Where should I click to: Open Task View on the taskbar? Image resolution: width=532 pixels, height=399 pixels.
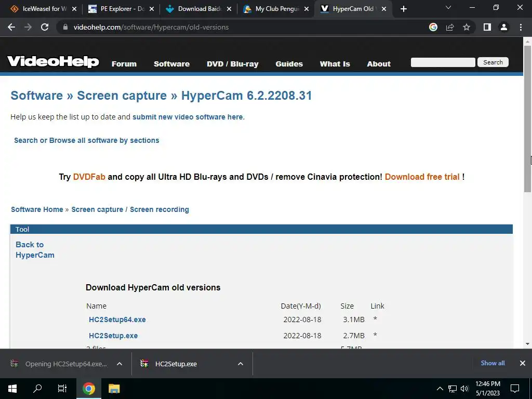tap(62, 389)
